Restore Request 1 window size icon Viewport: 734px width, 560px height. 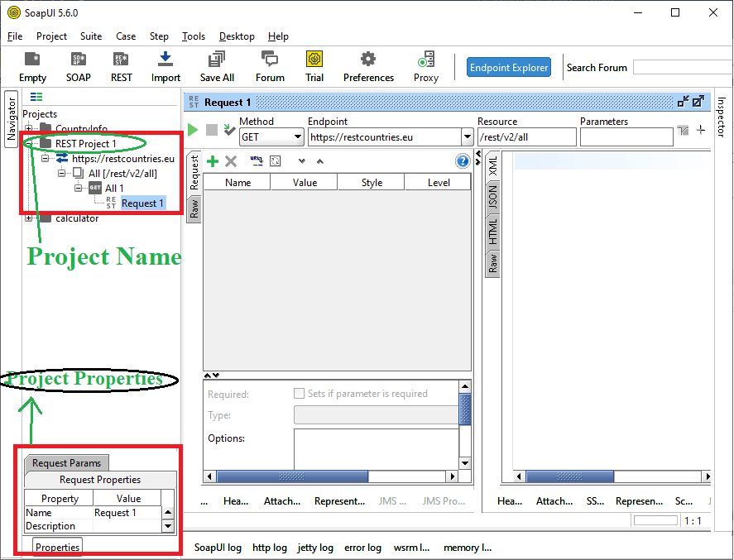[x=683, y=101]
